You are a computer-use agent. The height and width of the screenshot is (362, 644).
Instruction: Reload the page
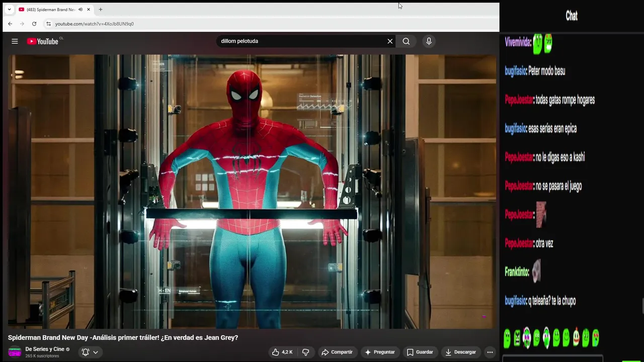[x=34, y=24]
